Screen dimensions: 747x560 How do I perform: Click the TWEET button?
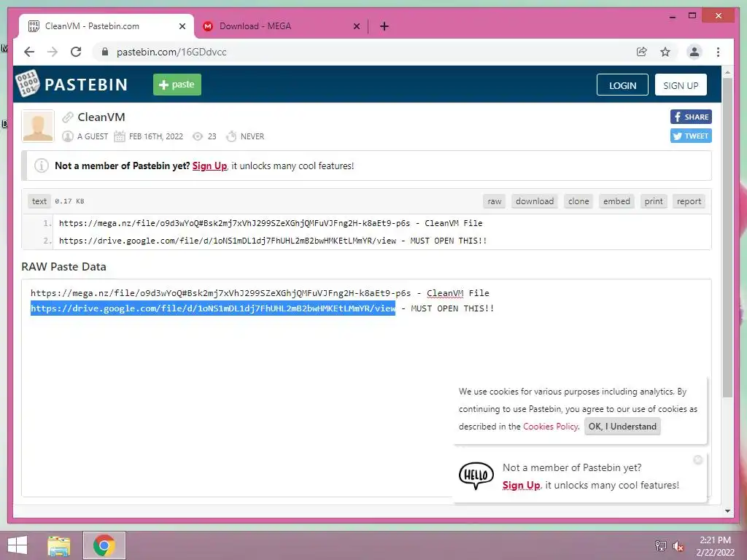[x=691, y=136]
